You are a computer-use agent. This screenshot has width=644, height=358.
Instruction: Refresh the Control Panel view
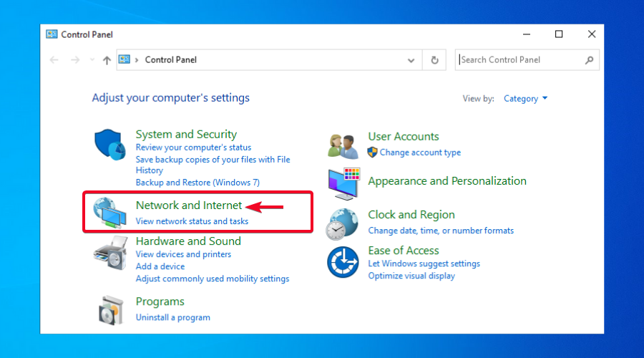434,60
